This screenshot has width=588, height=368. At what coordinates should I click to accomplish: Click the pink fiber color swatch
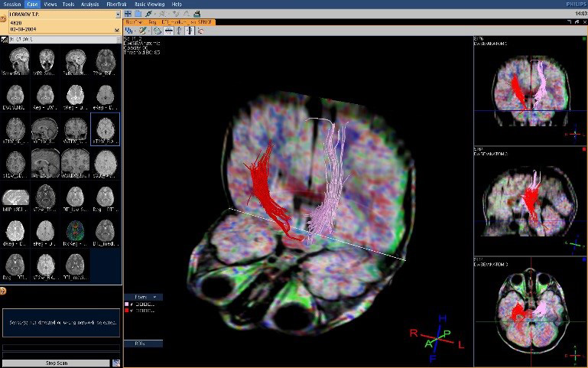tap(126, 304)
